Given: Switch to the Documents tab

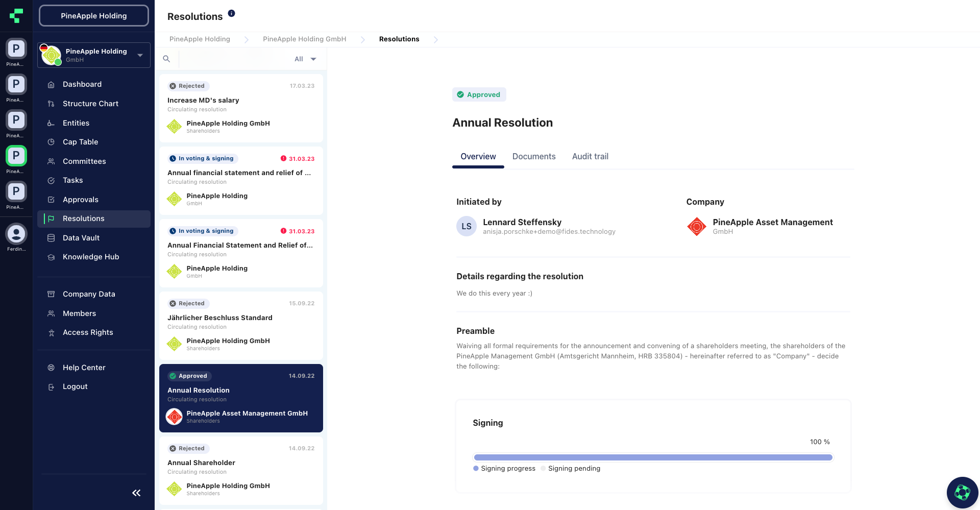Looking at the screenshot, I should [x=534, y=157].
